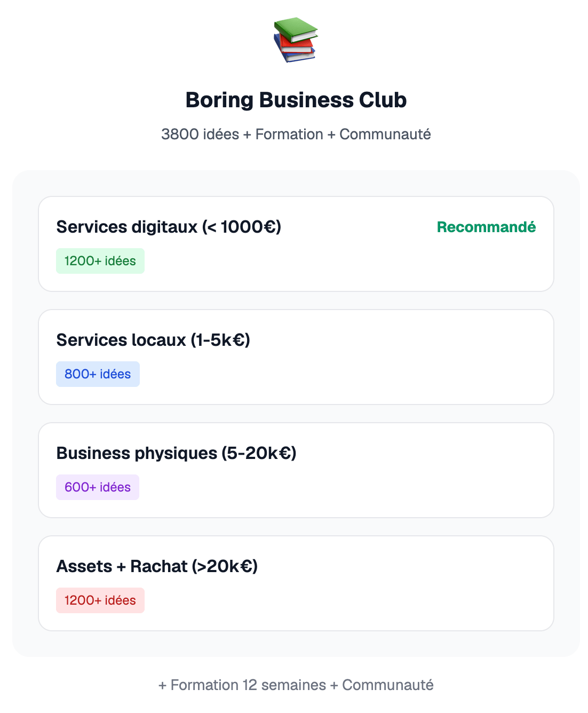Click the stacked books icon
The width and height of the screenshot is (588, 713).
click(x=296, y=39)
